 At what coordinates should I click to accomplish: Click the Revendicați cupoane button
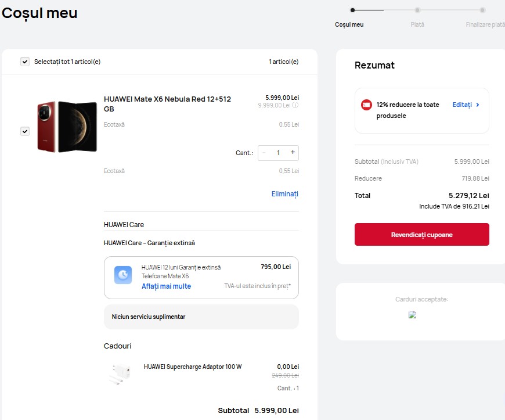pyautogui.click(x=421, y=235)
